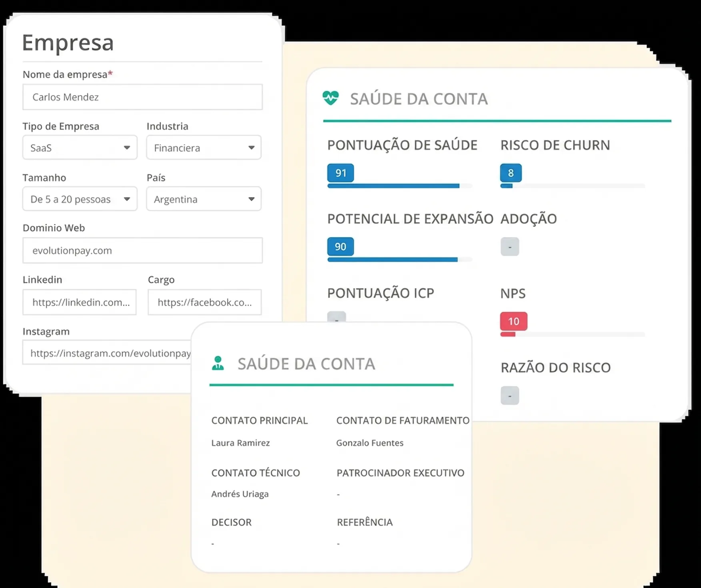Open billing contact Gonzalo Fuentes
The image size is (701, 588).
[x=370, y=443]
